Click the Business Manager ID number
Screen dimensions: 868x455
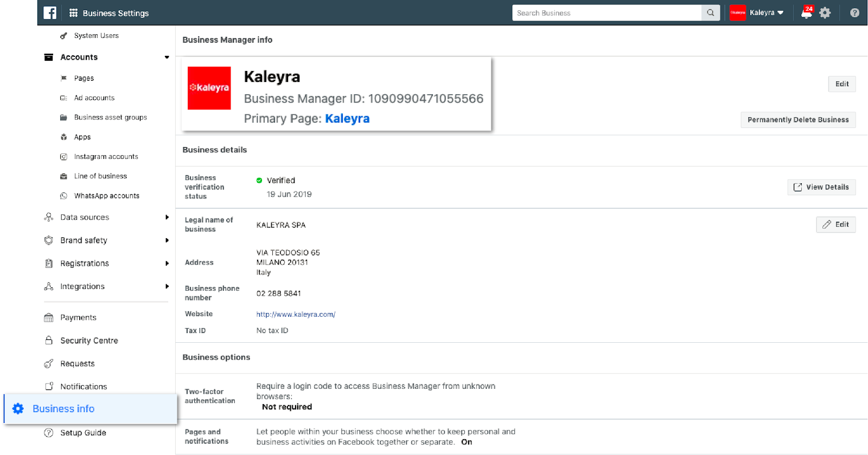click(x=426, y=99)
